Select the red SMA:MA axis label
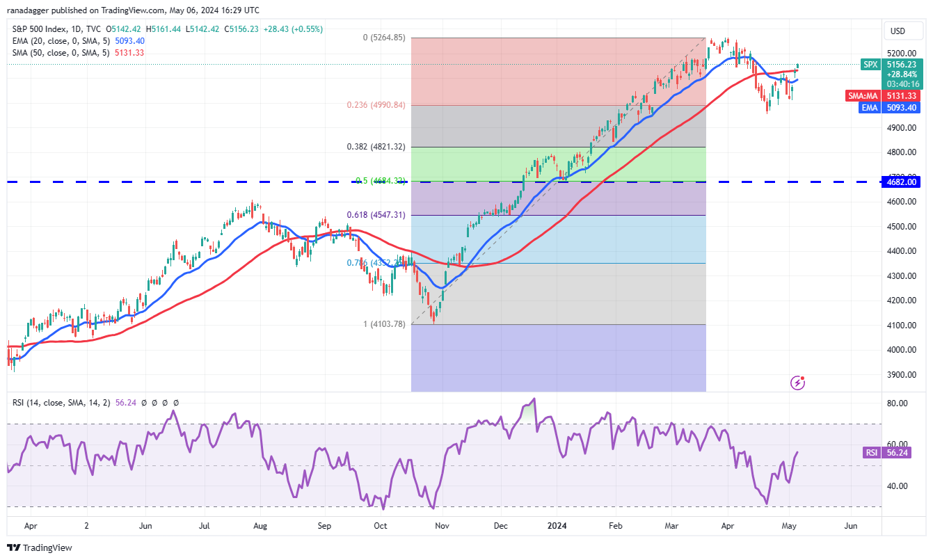 click(864, 95)
